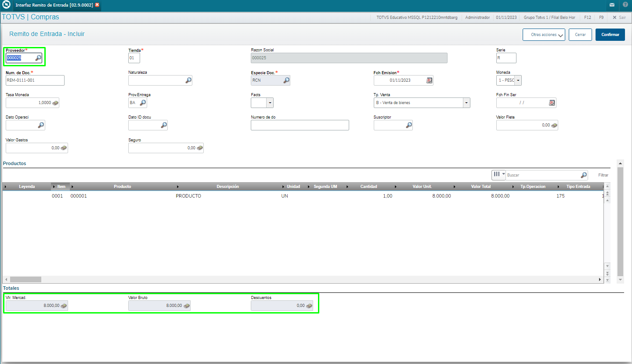Expand the Facts dropdown
The height and width of the screenshot is (364, 632).
[269, 103]
